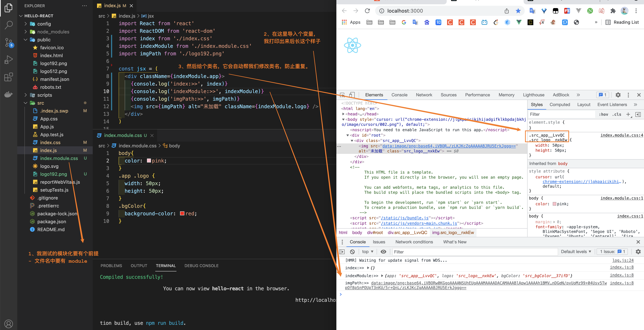Focus the console Filter input
The image size is (644, 330).
coord(475,252)
